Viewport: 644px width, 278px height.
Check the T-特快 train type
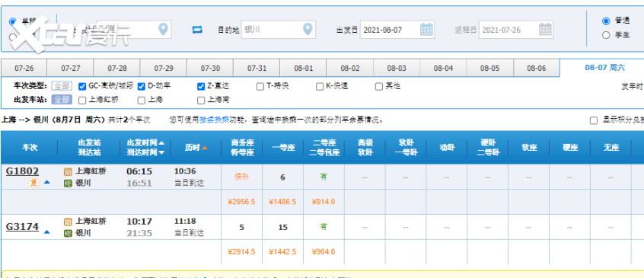(260, 87)
